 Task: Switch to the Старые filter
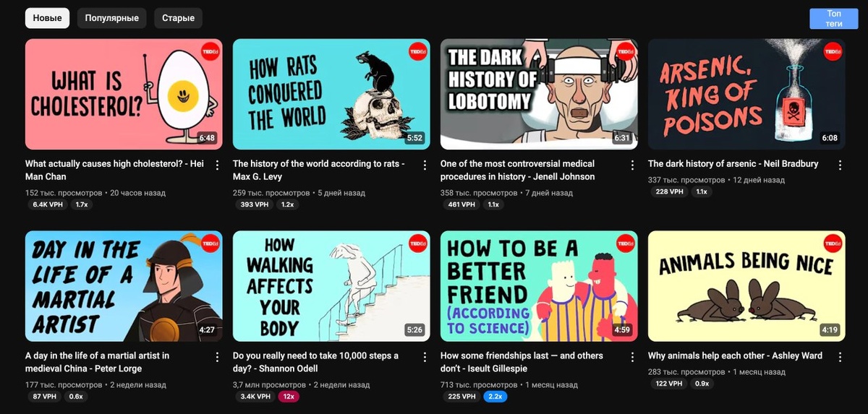point(178,18)
